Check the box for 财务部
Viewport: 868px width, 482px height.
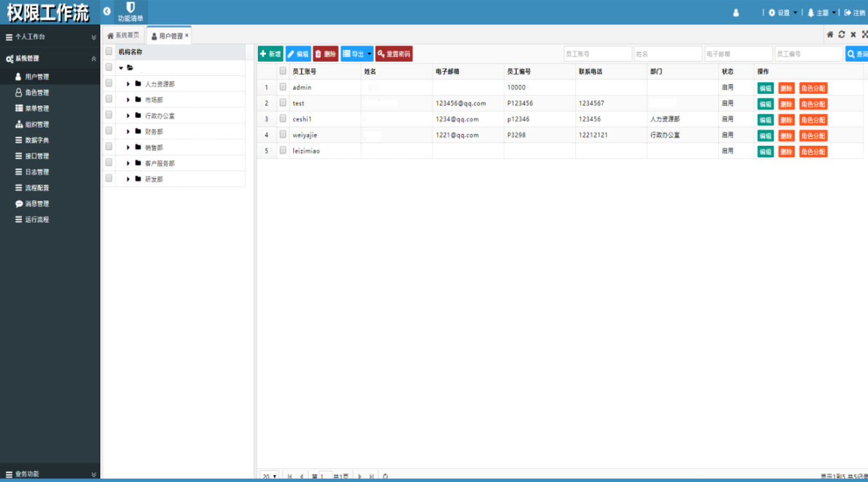click(109, 130)
